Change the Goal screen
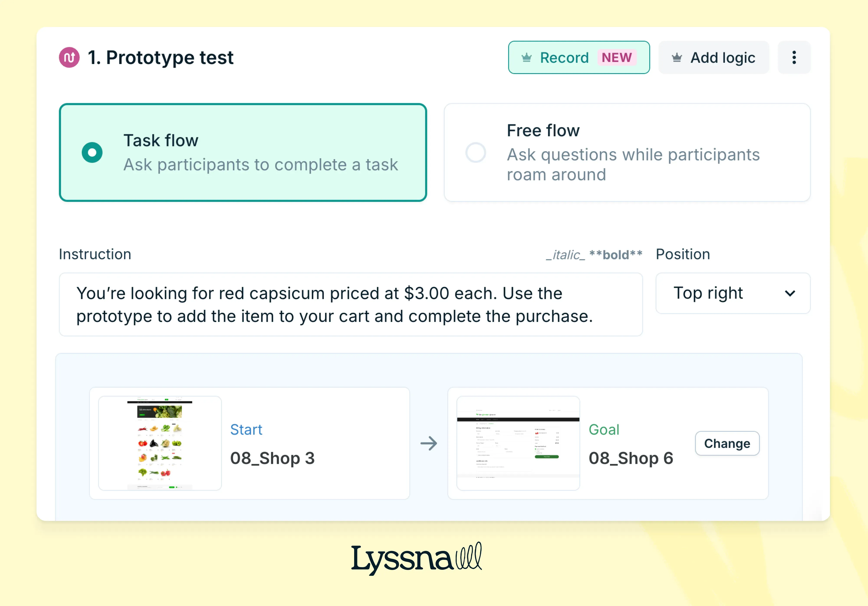Image resolution: width=868 pixels, height=606 pixels. pos(727,443)
